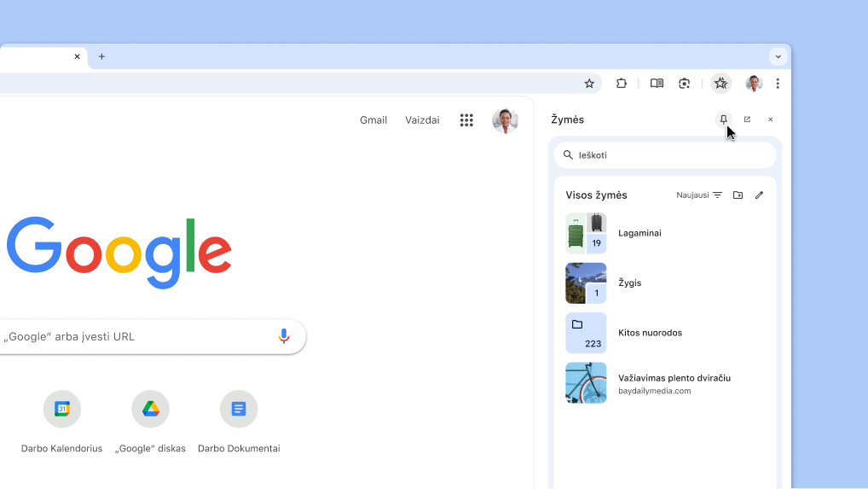Open the Važiavimas plento dviračiu bookmark

(665, 383)
